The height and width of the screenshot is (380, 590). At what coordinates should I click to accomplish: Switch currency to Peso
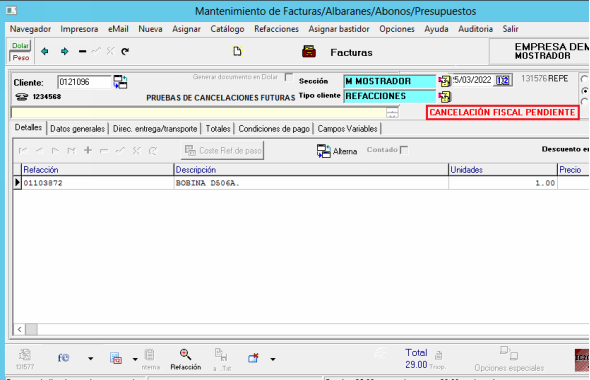(20, 58)
